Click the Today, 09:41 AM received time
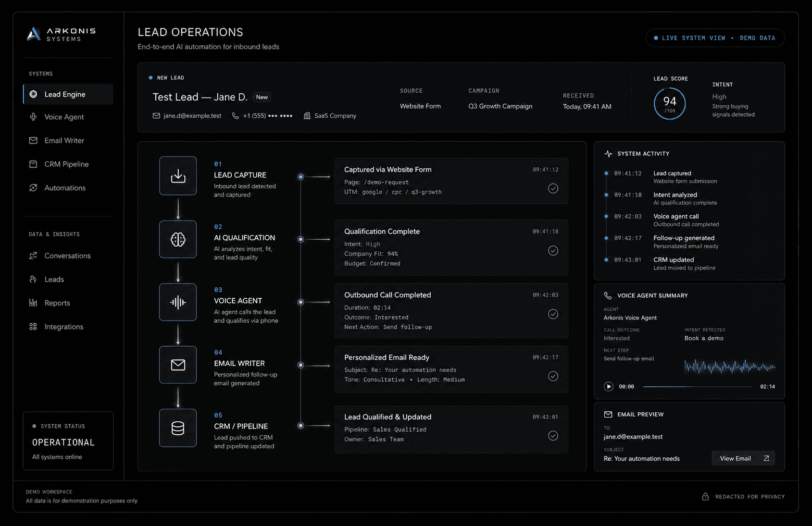 tap(587, 107)
